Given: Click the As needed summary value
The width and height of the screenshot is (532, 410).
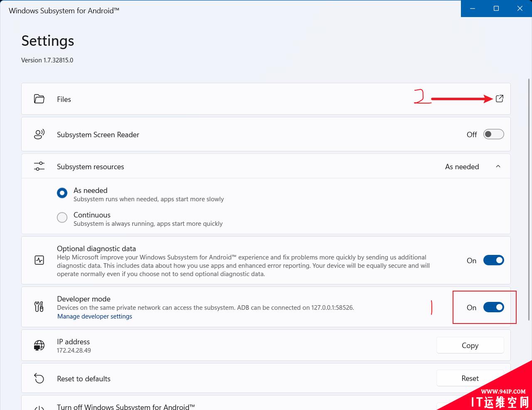Looking at the screenshot, I should 462,167.
